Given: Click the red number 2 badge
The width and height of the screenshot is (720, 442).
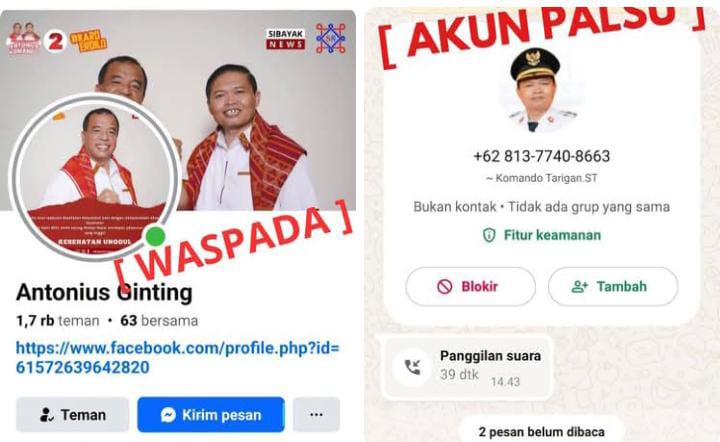Looking at the screenshot, I should (55, 41).
